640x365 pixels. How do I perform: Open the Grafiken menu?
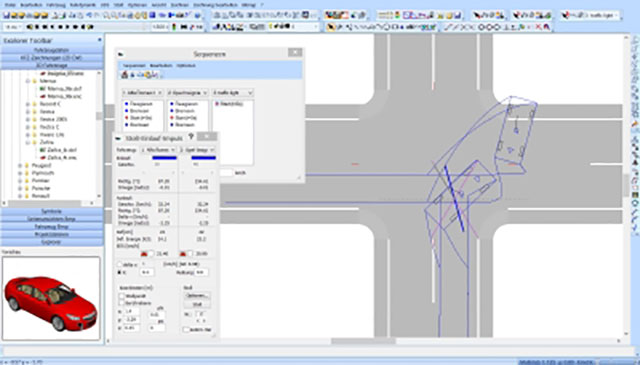[180, 5]
